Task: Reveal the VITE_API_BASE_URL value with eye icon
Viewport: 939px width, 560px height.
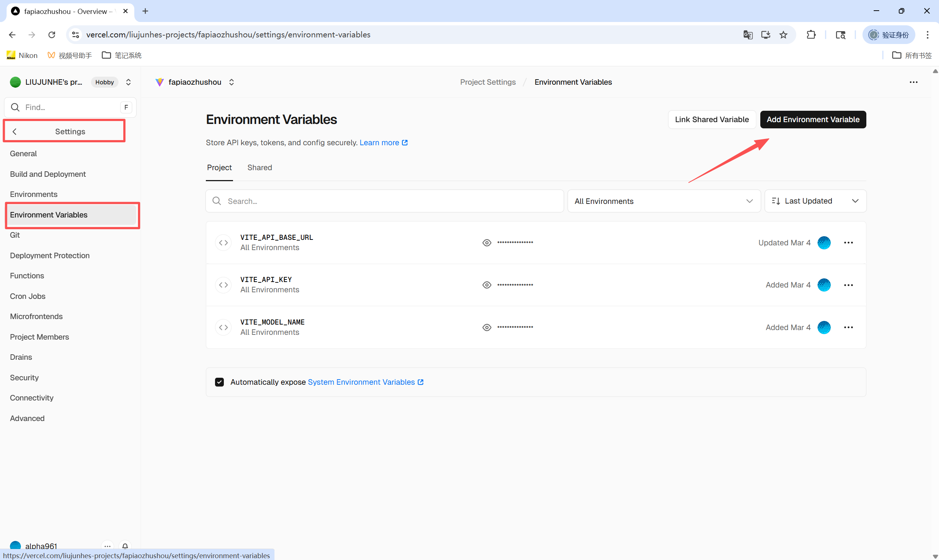Action: [487, 243]
